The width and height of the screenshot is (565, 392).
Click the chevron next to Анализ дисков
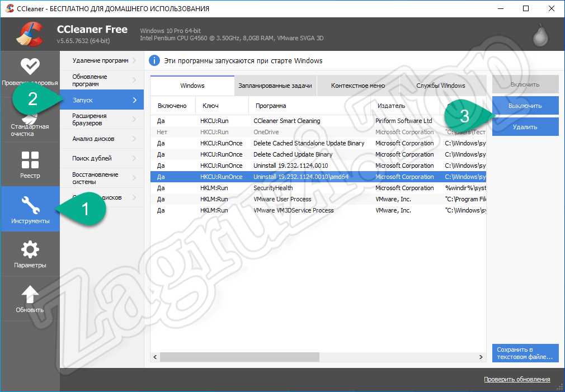pos(135,139)
